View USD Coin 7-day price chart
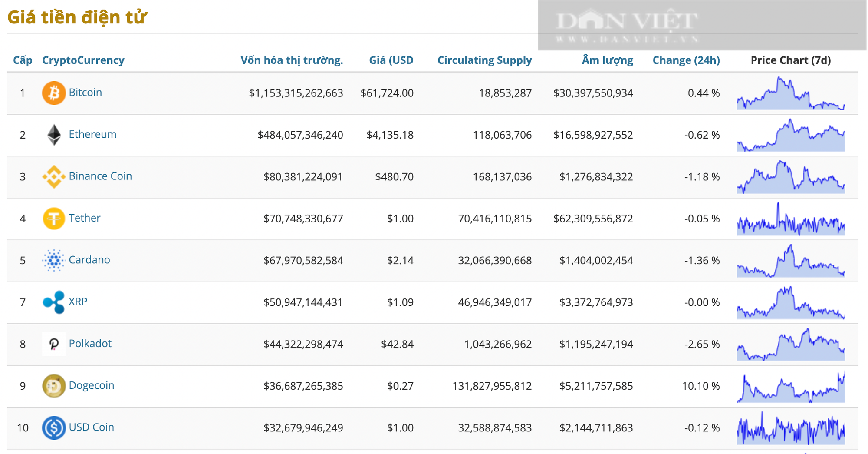Screen dimensions: 868x454 (x=791, y=427)
